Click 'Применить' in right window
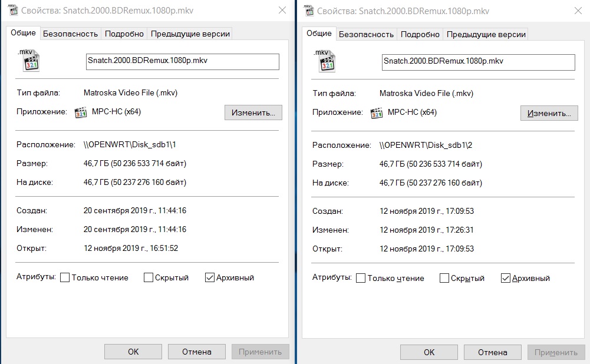This screenshot has height=364, width=590. [556, 352]
